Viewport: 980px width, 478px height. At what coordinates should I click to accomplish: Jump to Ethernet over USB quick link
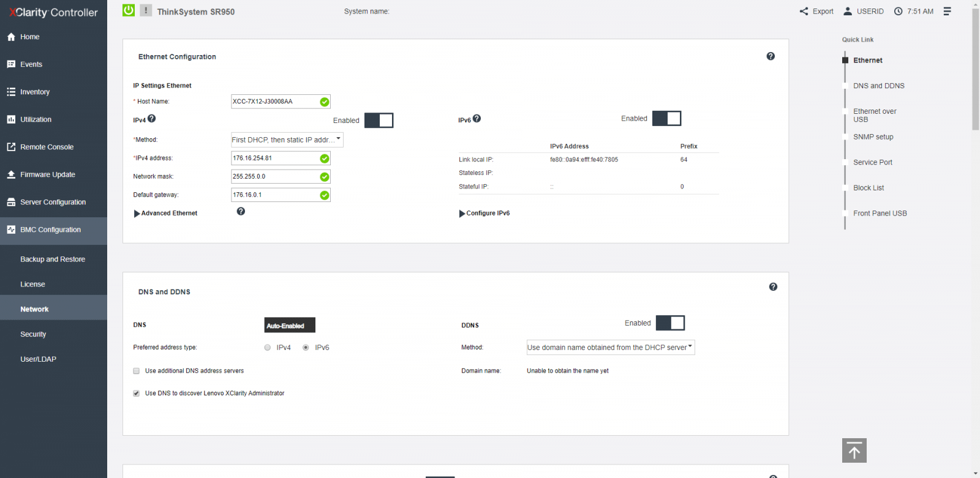(x=875, y=116)
